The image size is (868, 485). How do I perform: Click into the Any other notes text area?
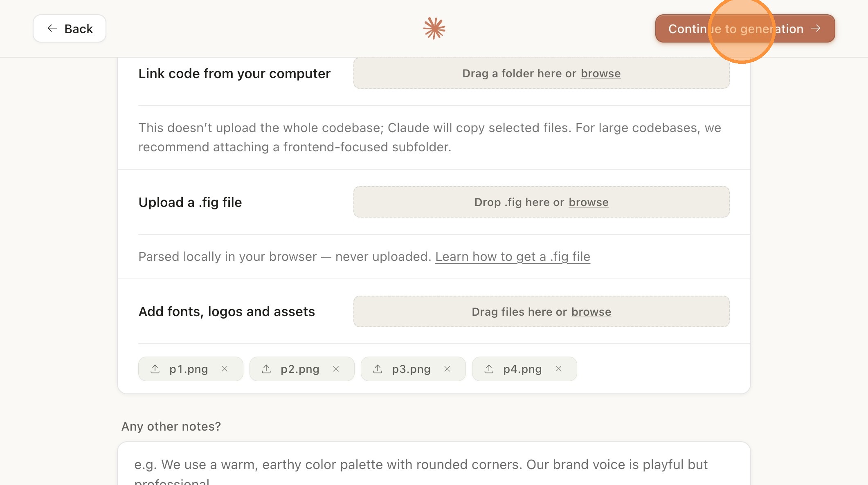434,464
